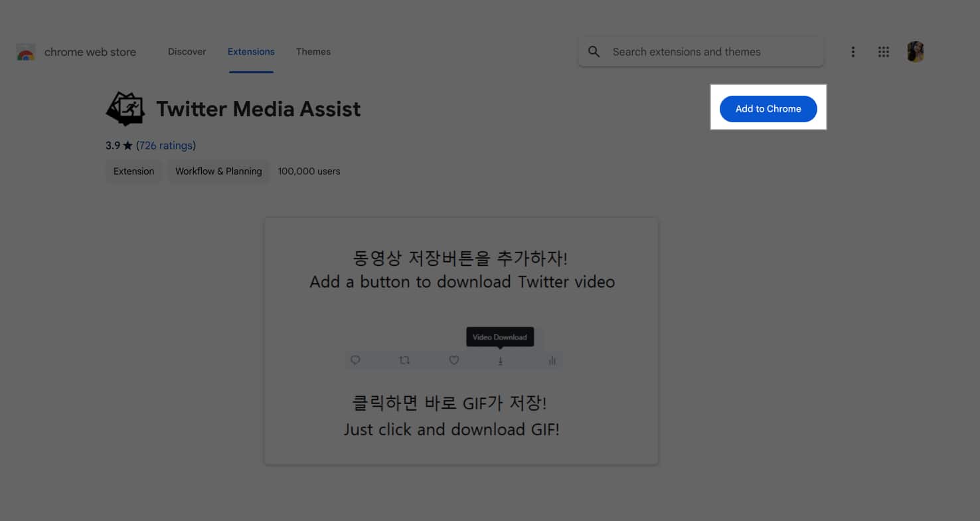Open the 726 ratings link
This screenshot has height=521, width=980.
point(166,145)
